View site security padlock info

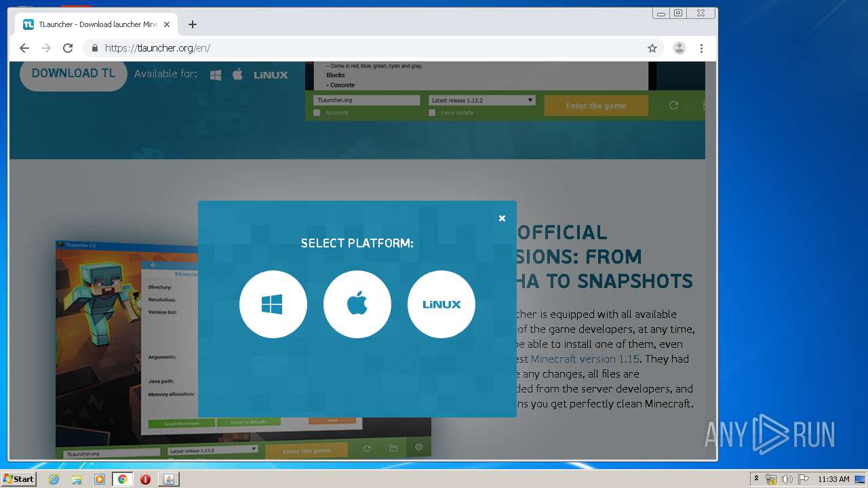point(94,48)
